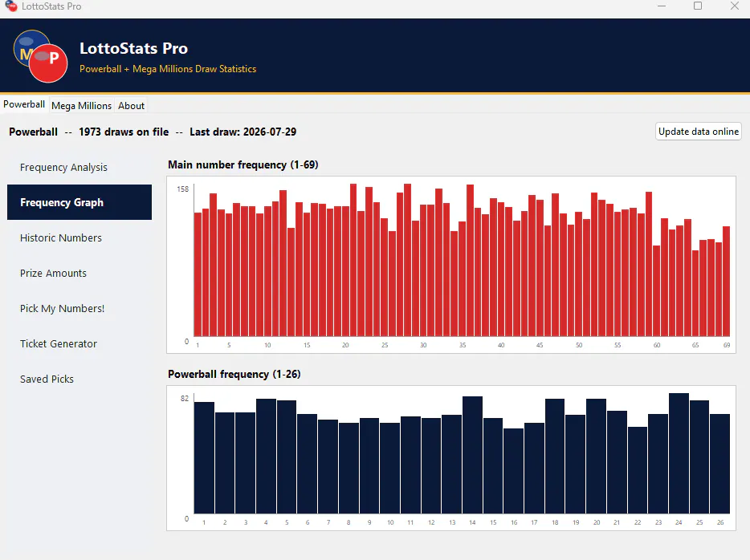Click the navy bar for Powerball number 14
750x560 pixels.
pyautogui.click(x=473, y=455)
